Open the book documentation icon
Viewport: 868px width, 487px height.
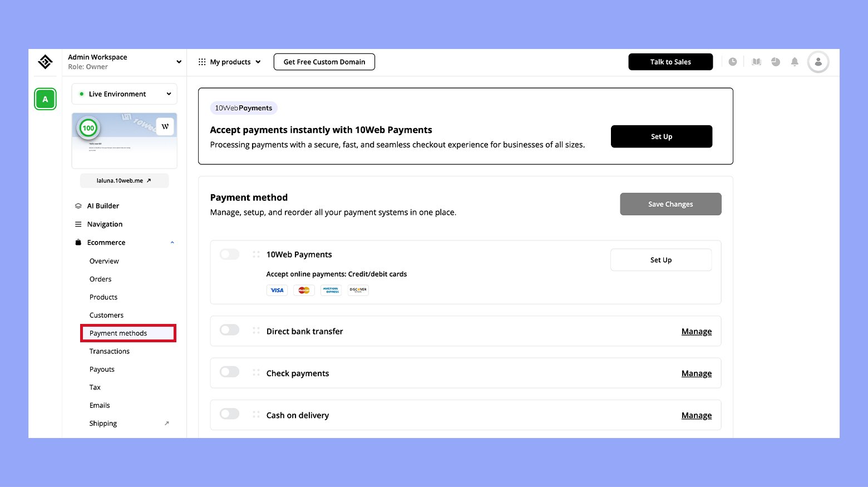pos(756,62)
